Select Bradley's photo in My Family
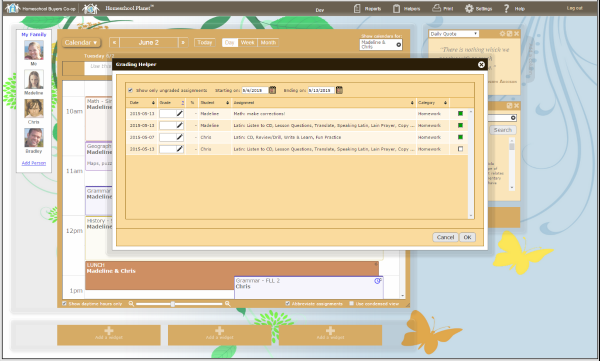Viewport: 600px width, 361px height. pyautogui.click(x=34, y=137)
